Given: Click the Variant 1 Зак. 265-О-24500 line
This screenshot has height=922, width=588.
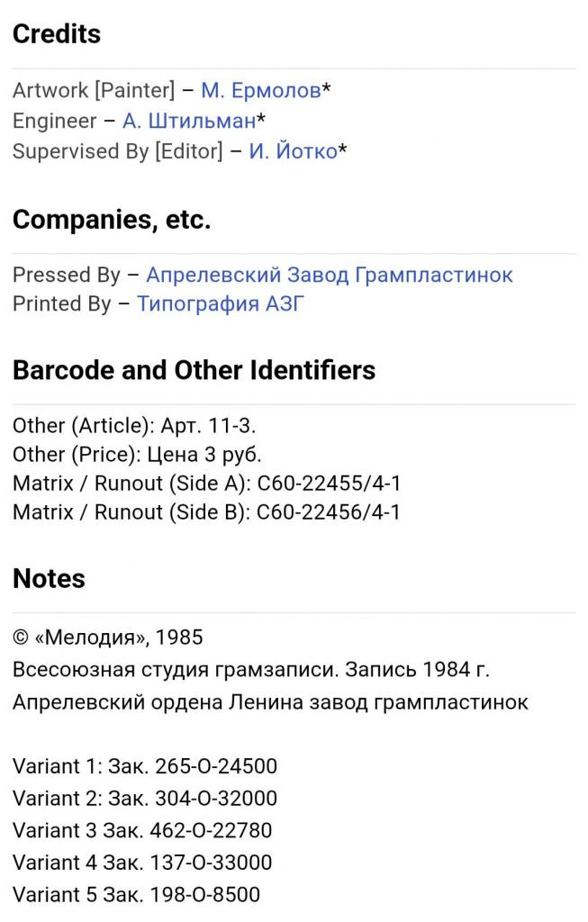Looking at the screenshot, I should 145,766.
